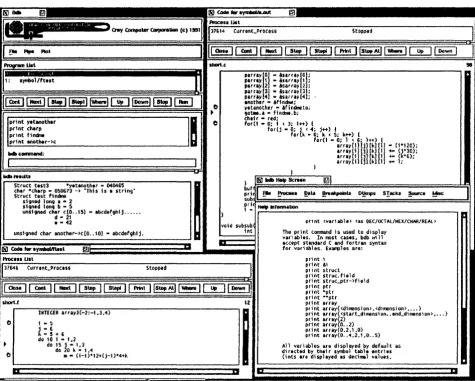Select 'print charp' in command history
Image resolution: width=475 pixels, height=381 pixels.
click(25, 129)
